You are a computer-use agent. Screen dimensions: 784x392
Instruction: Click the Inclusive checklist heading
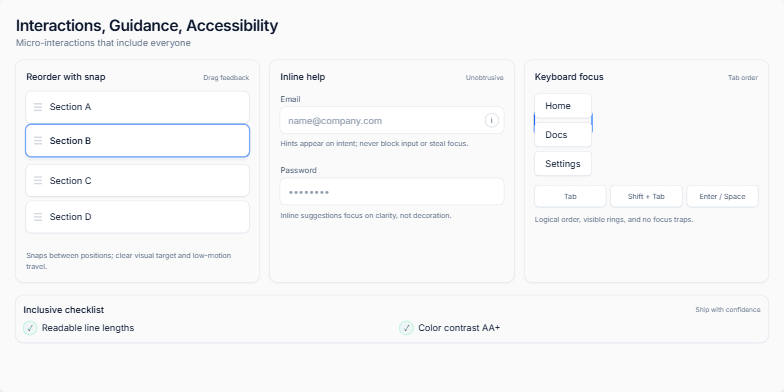(x=64, y=310)
